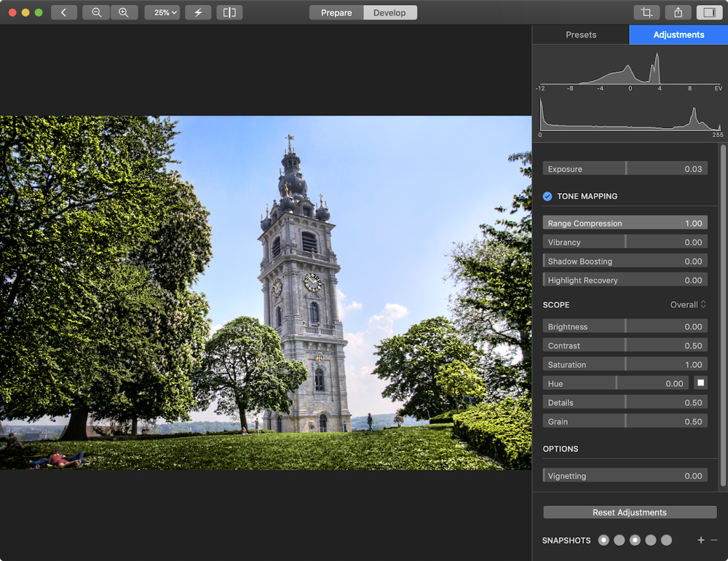Switch to the Presets tab
728x561 pixels.
pyautogui.click(x=581, y=34)
